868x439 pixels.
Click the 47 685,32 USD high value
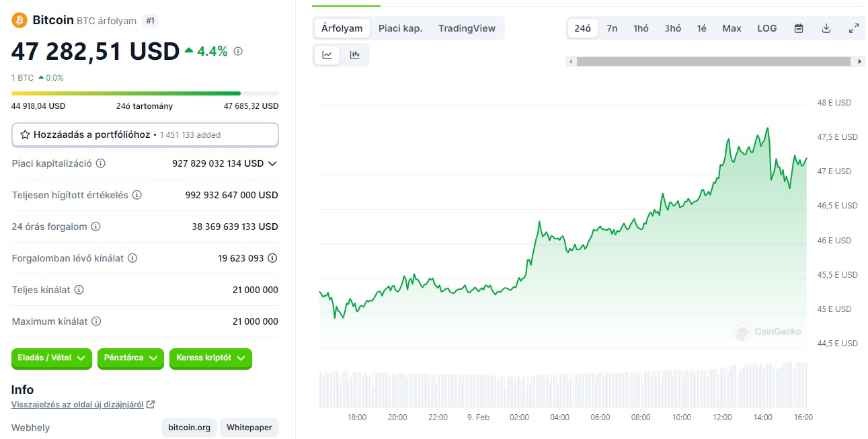(251, 106)
